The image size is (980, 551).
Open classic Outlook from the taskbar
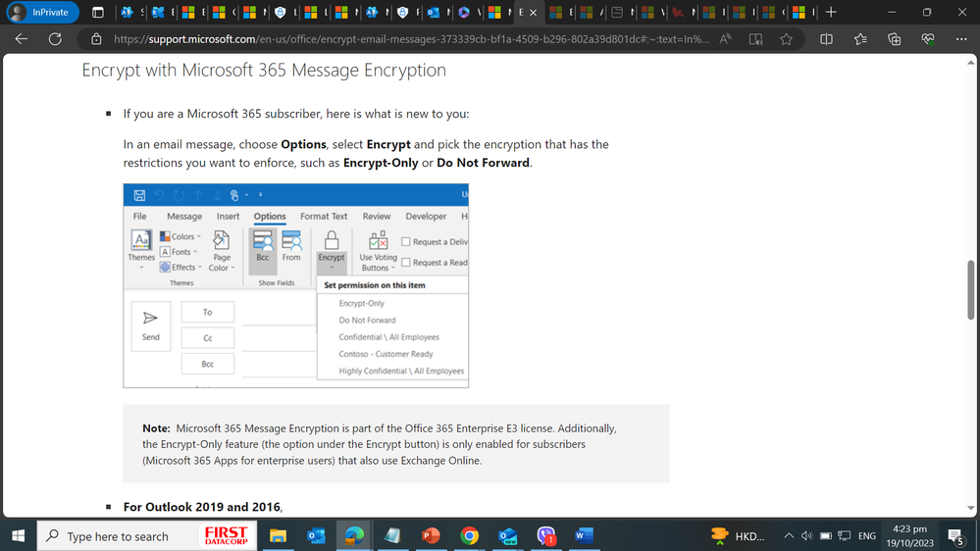pos(316,535)
